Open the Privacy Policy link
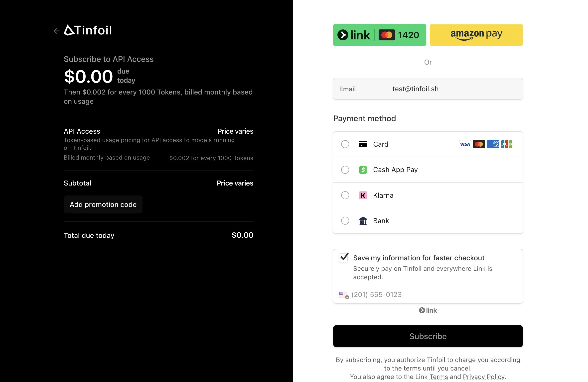The width and height of the screenshot is (588, 382). tap(484, 377)
